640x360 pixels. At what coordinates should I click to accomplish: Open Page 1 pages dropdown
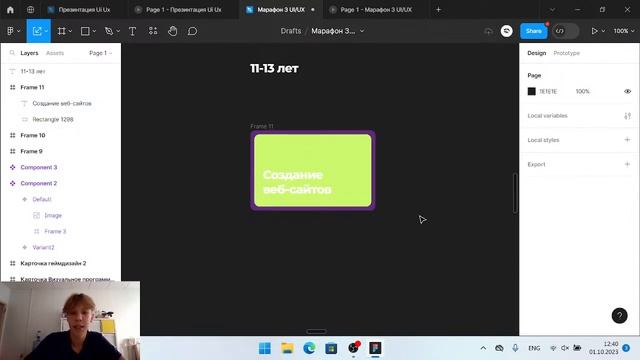point(100,53)
